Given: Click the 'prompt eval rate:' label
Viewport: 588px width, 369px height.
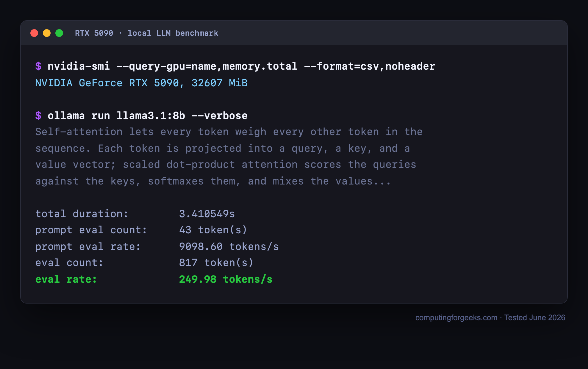Looking at the screenshot, I should coord(88,246).
